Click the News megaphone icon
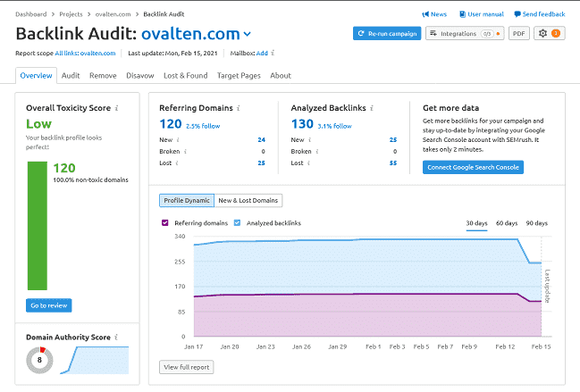Image resolution: width=580 pixels, height=392 pixels. pos(425,14)
